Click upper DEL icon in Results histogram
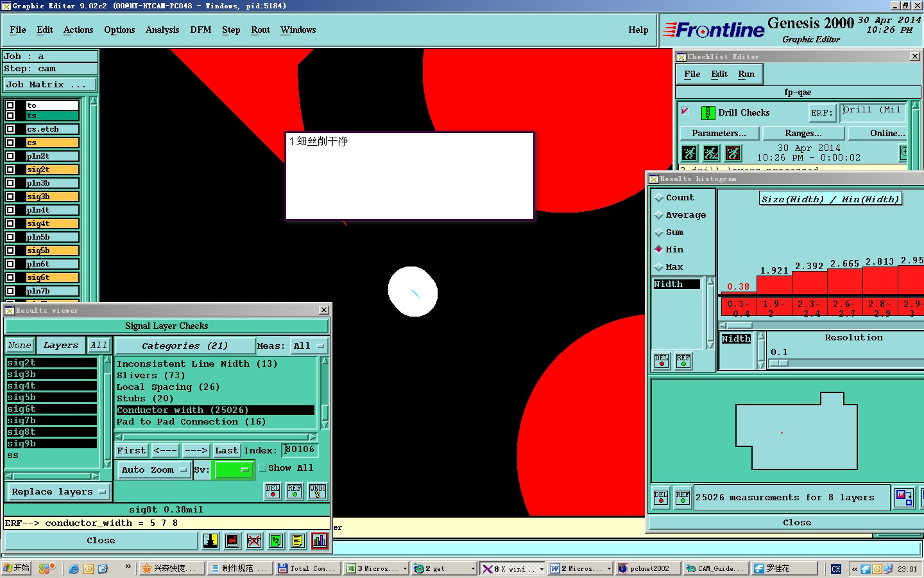This screenshot has width=924, height=578. [662, 361]
